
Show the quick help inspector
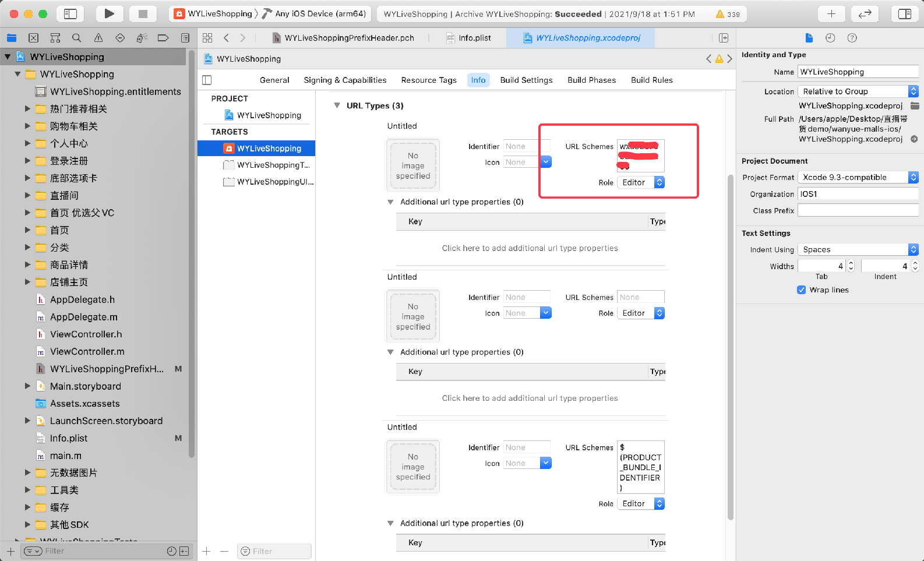[x=852, y=38]
